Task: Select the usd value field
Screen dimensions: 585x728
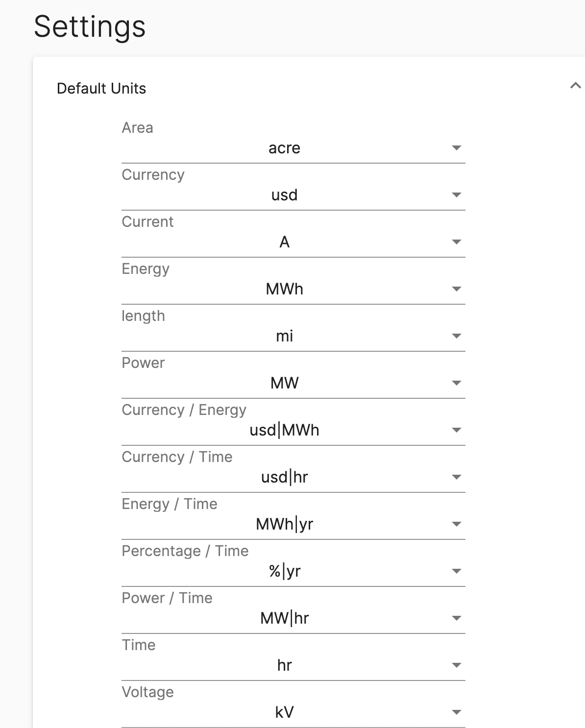Action: point(285,194)
